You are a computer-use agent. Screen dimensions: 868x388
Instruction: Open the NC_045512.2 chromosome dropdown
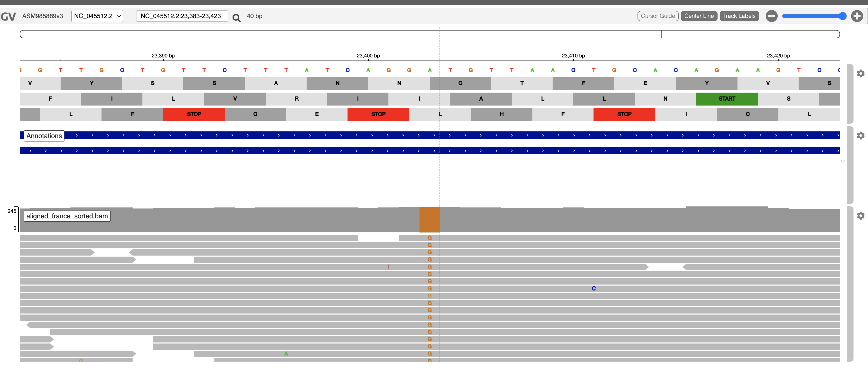97,16
